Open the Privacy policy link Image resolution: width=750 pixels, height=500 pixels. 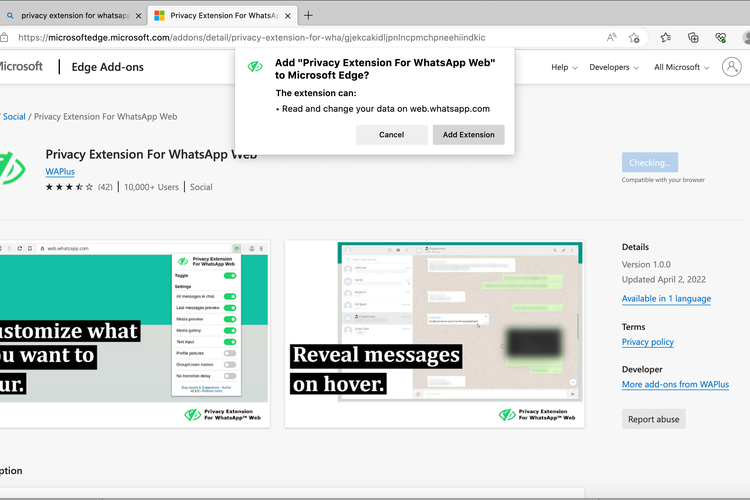(x=647, y=342)
